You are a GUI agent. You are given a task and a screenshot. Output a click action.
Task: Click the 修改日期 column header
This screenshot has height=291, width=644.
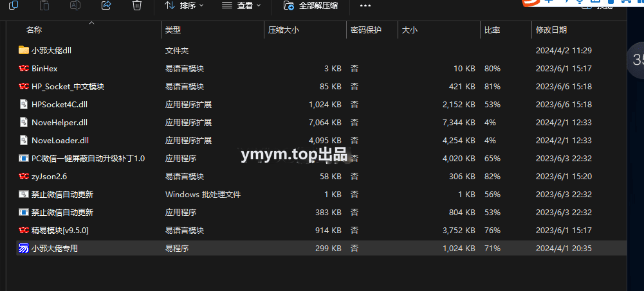coord(551,30)
